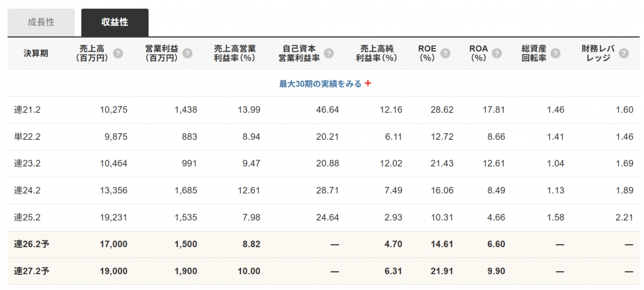The width and height of the screenshot is (644, 290).
Task: Click the 売上高営業利益率(%) column header
Action: pos(235,53)
